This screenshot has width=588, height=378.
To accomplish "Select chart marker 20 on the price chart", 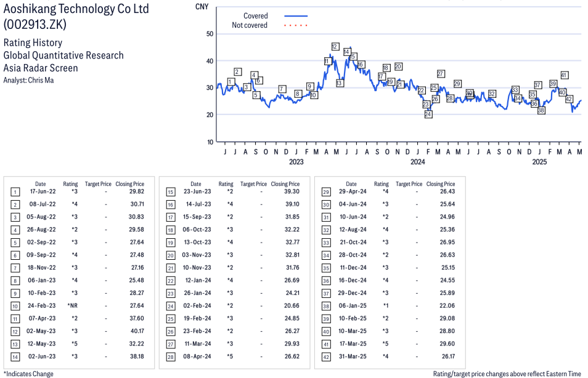I will 398,66.
